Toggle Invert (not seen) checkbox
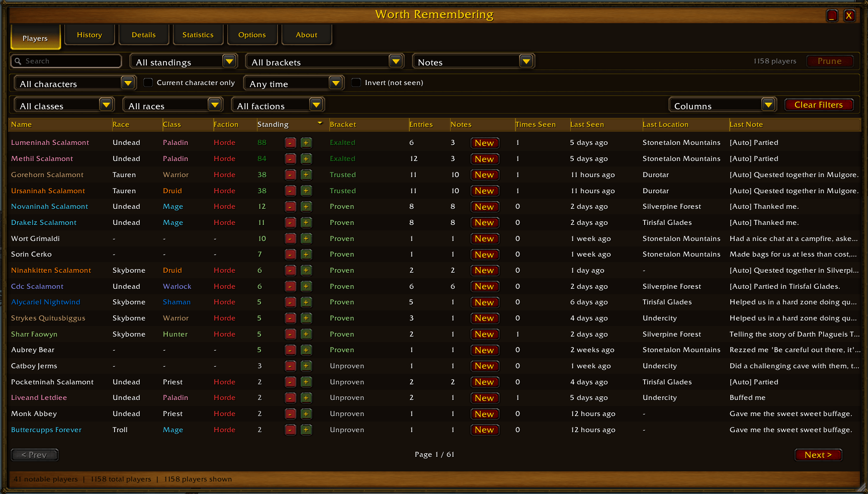 pyautogui.click(x=356, y=83)
